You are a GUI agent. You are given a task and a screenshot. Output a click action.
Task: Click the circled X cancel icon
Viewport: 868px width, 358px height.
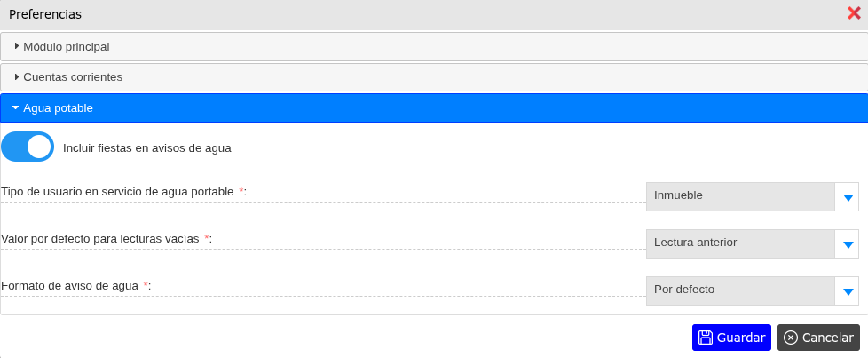(790, 338)
